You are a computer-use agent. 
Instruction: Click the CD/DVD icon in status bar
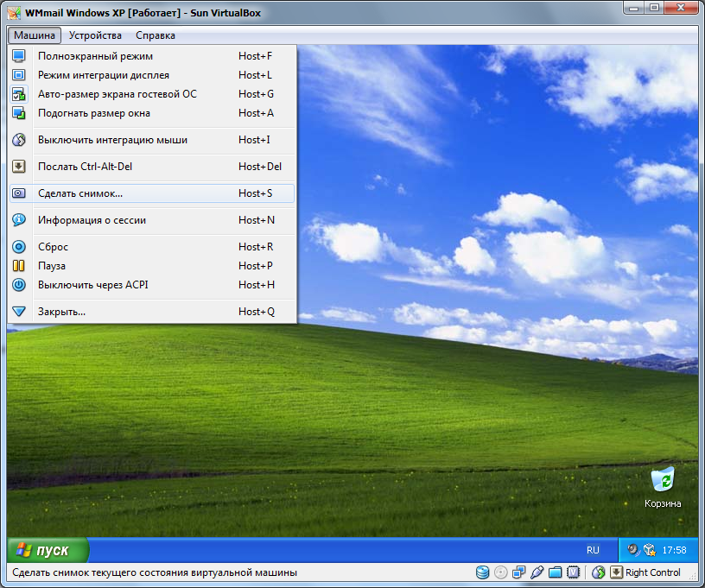(500, 572)
